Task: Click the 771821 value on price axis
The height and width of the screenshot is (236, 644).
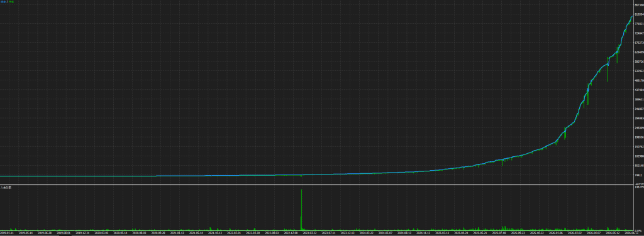Action: click(x=639, y=24)
